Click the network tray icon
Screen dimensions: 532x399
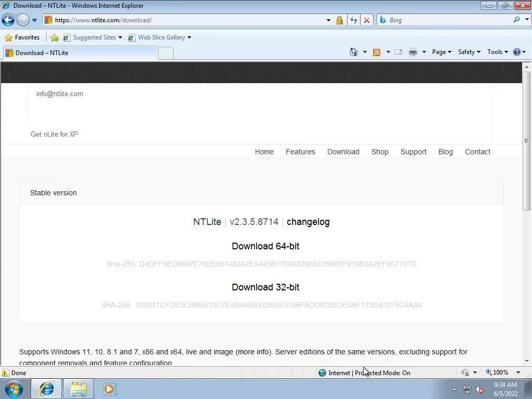point(467,390)
